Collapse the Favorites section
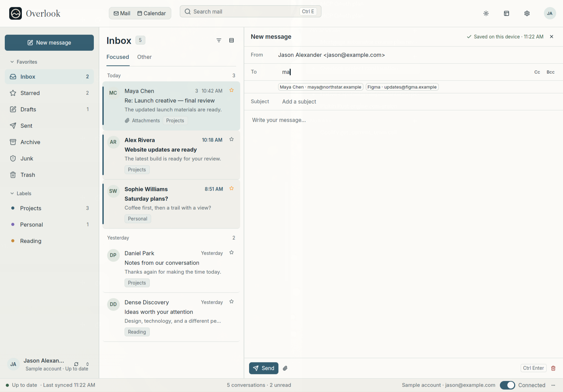563x392 pixels. click(x=24, y=62)
